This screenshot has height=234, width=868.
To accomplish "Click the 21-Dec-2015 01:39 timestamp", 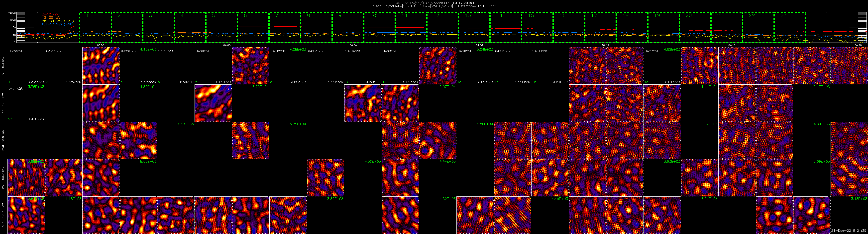I will tap(848, 231).
